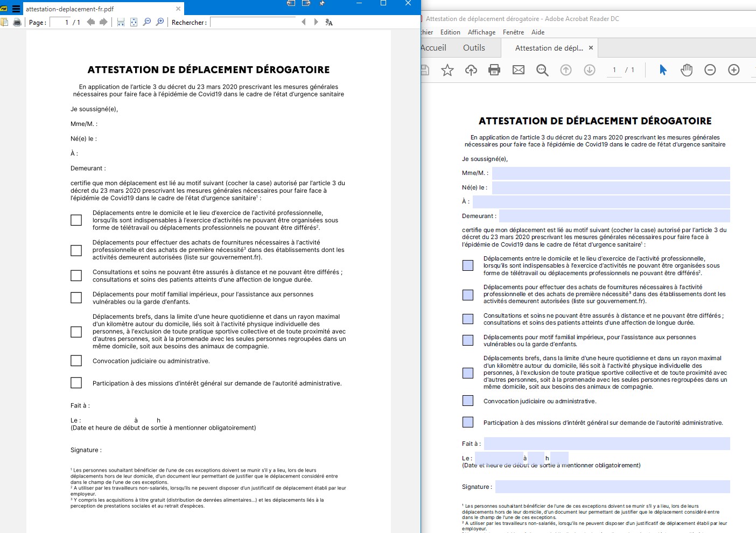Add a bookmark star in Acrobat toolbar
This screenshot has width=756, height=533.
(447, 70)
